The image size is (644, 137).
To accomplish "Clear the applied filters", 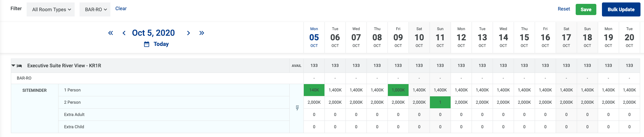I will 121,8.
